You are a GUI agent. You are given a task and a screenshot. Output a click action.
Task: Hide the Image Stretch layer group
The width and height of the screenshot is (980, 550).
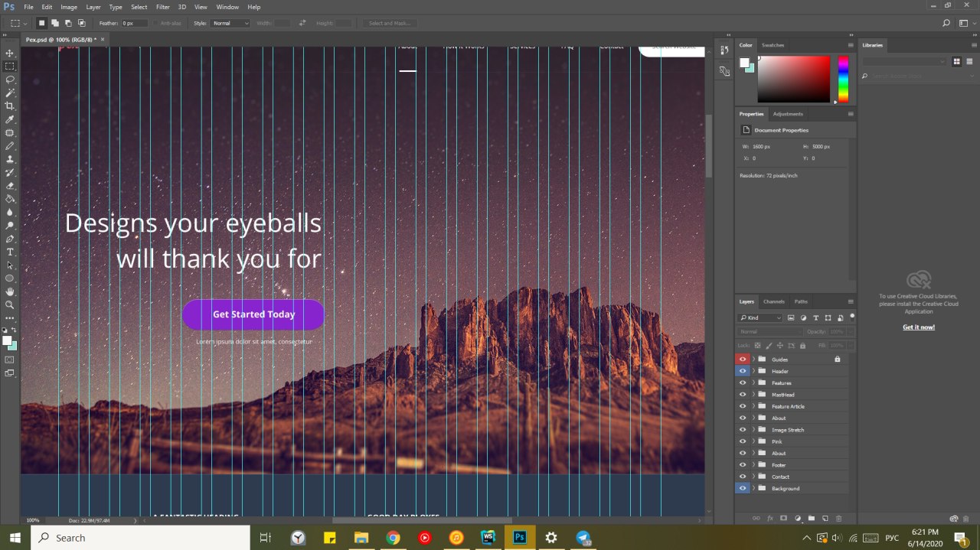click(x=742, y=430)
